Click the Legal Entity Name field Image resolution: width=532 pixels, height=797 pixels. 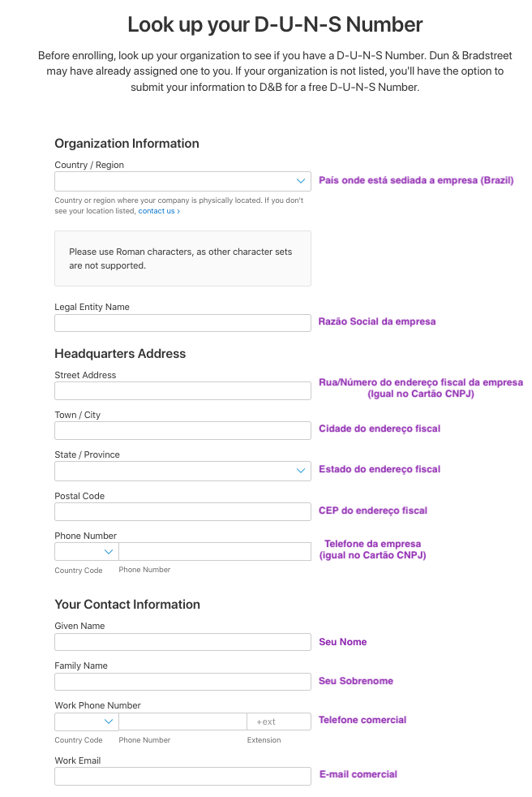point(182,323)
